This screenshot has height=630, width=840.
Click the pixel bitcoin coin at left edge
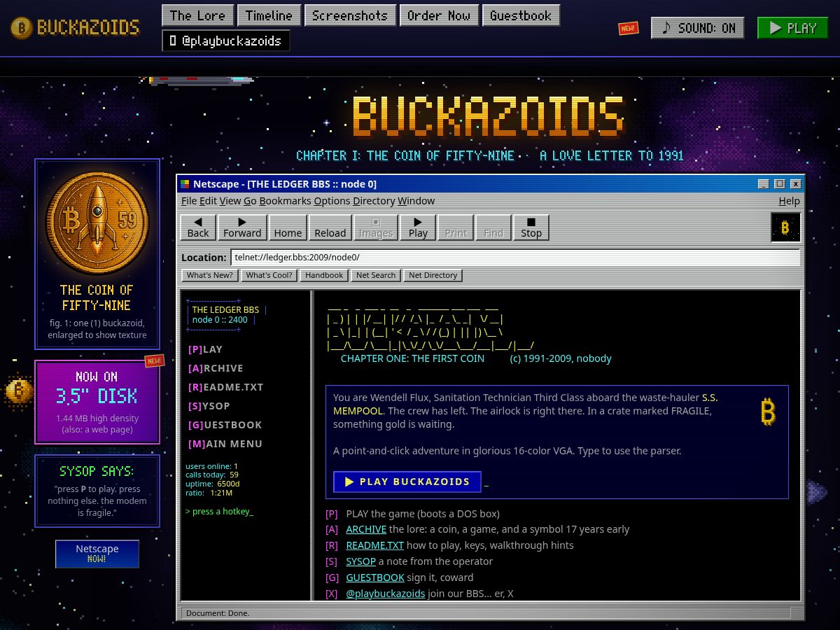point(20,391)
